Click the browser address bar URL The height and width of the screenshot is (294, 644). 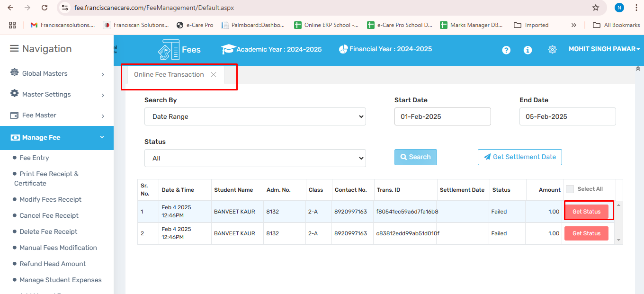tap(154, 8)
